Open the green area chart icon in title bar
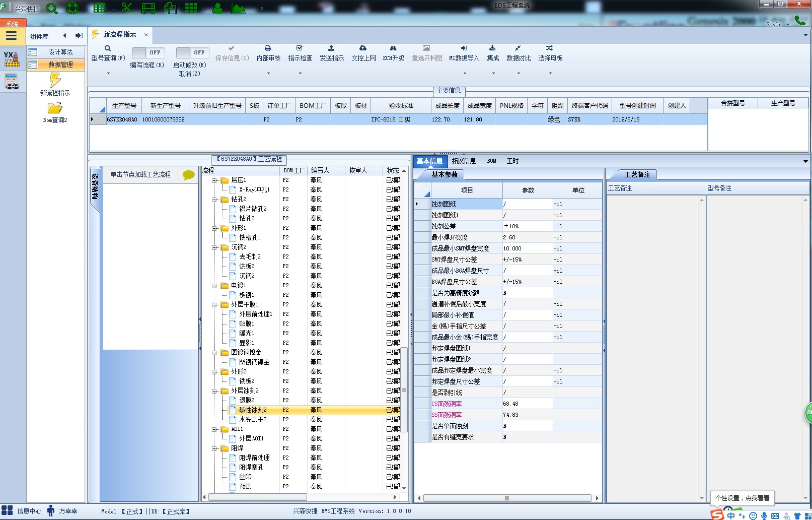812x520 pixels. 238,8
